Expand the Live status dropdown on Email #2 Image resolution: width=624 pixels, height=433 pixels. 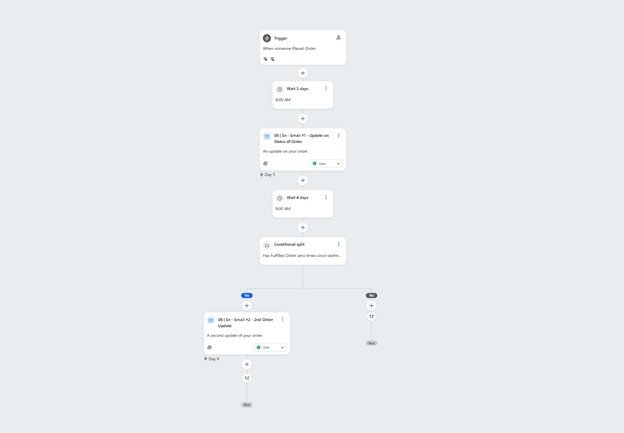tap(270, 347)
